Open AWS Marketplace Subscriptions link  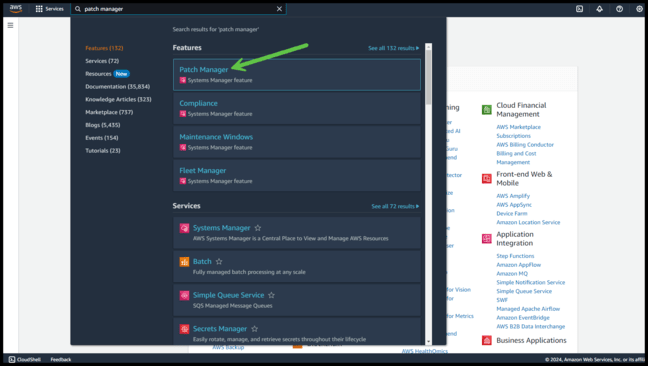coord(518,131)
